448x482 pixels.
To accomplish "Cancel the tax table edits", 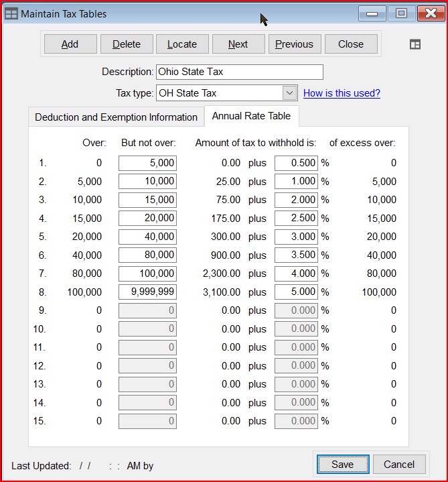I will (x=399, y=464).
